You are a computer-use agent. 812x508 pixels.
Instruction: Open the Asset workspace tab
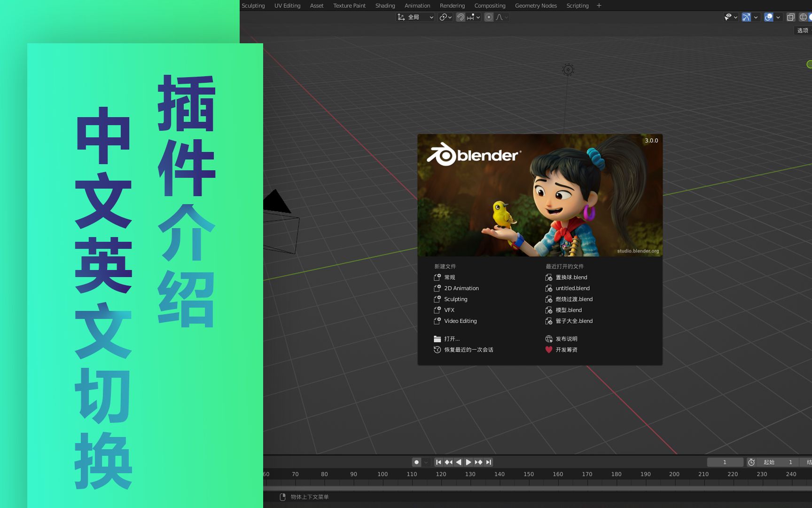[317, 6]
